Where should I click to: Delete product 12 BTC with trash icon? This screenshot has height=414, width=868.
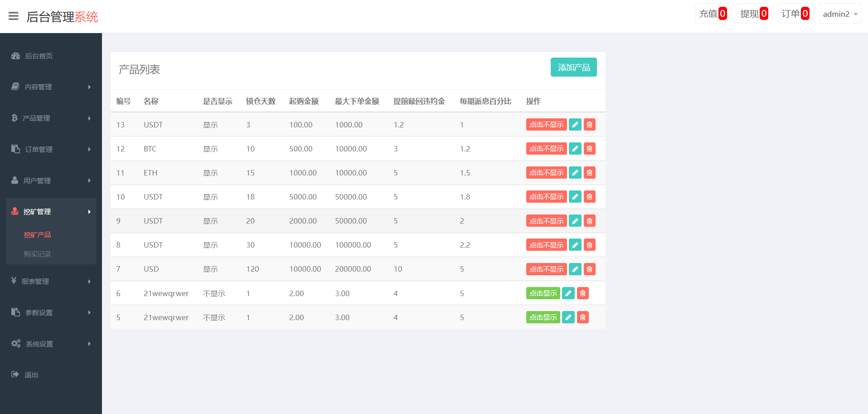click(589, 148)
